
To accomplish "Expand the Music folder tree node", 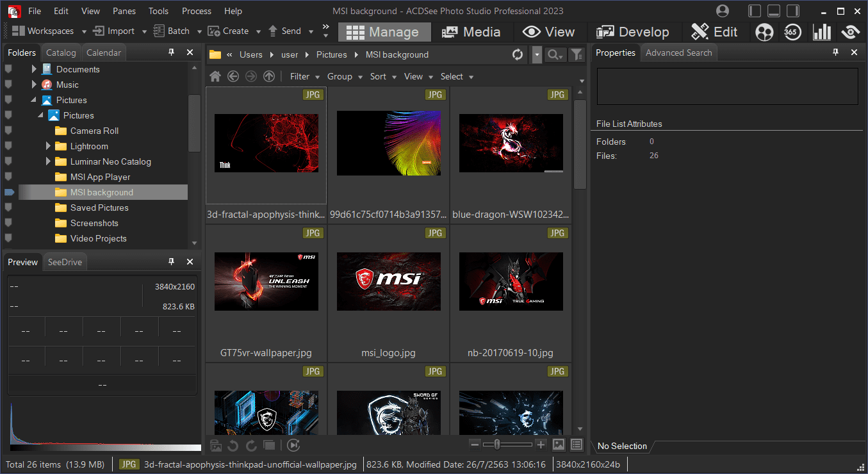I will coord(34,85).
